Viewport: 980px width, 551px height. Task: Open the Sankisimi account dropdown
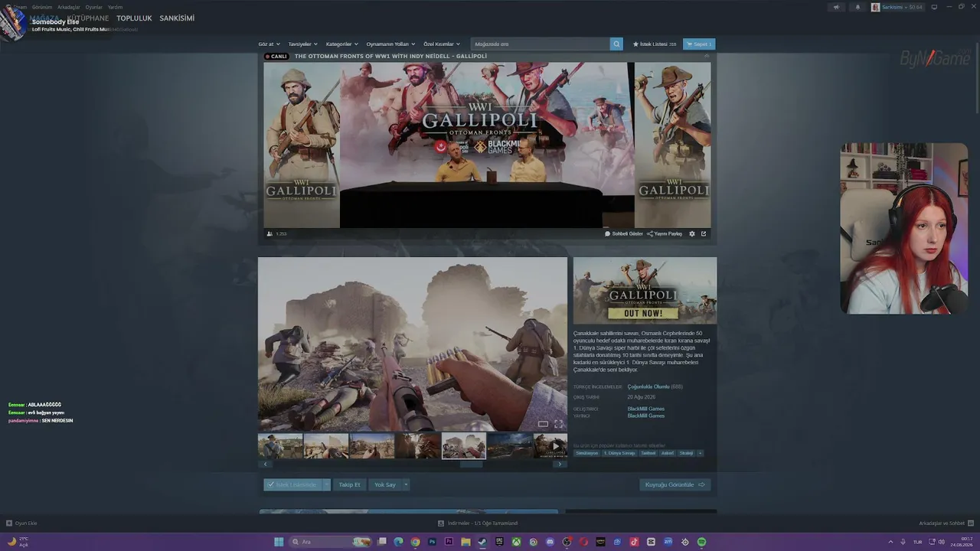(897, 7)
